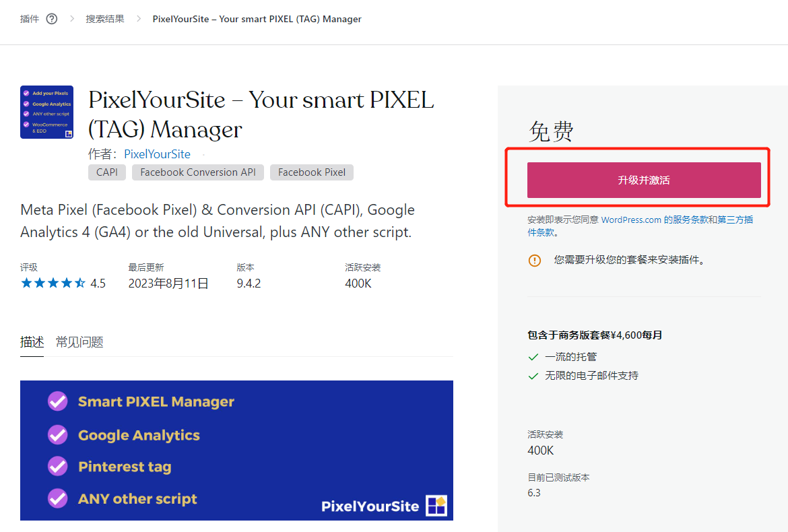Image resolution: width=788 pixels, height=532 pixels.
Task: Open the 常见问题 tab
Action: point(79,342)
